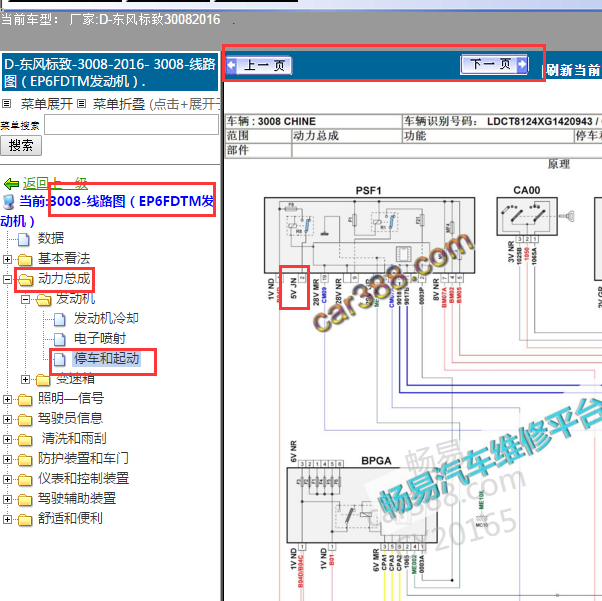Image resolution: width=602 pixels, height=601 pixels.
Task: Expand the 舒适和便利 folder
Action: click(7, 519)
